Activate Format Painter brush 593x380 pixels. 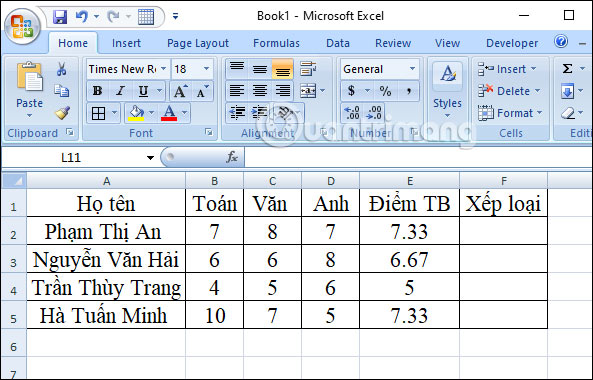coord(62,113)
